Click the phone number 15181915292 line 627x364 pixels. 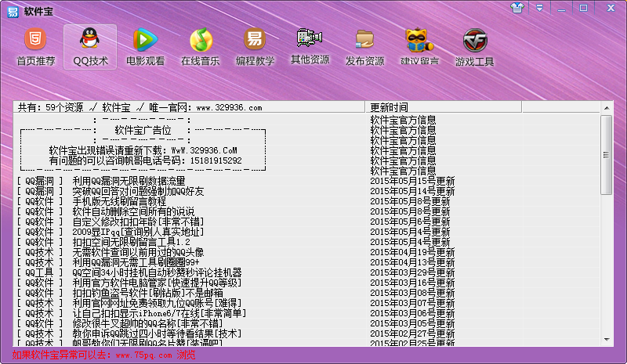(x=145, y=160)
